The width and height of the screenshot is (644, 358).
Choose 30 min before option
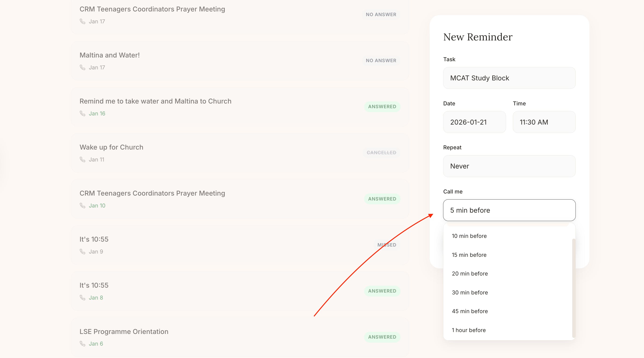470,292
